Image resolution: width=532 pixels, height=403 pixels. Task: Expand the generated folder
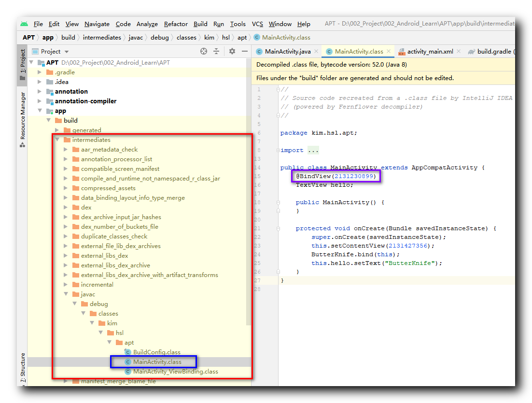tap(57, 130)
